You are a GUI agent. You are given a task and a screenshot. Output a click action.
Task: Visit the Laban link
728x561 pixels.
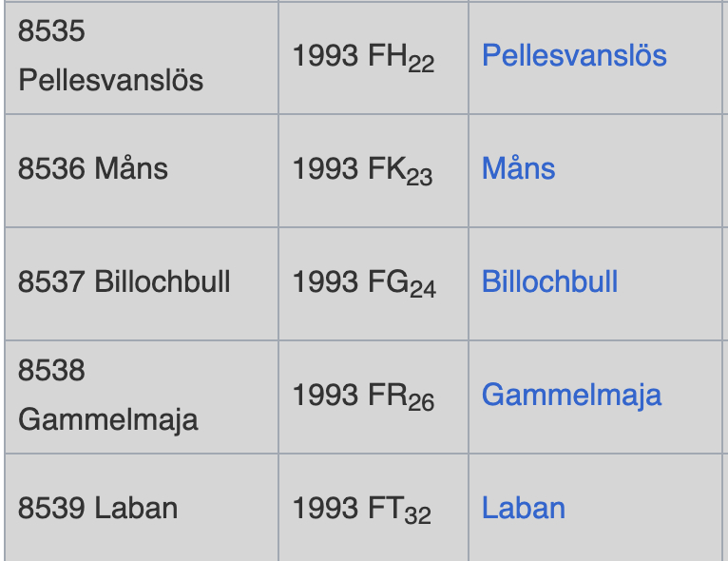[x=523, y=508]
